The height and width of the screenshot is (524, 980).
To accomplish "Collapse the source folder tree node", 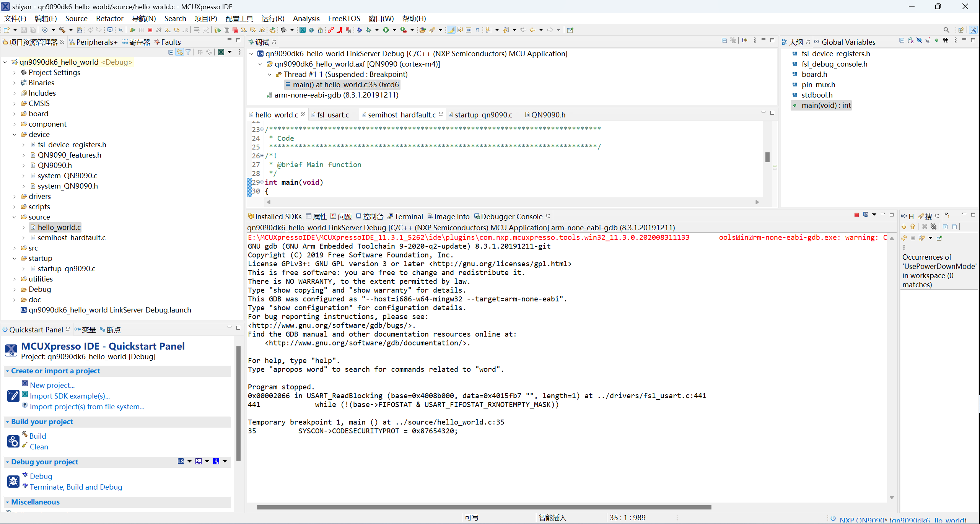I will coord(15,216).
